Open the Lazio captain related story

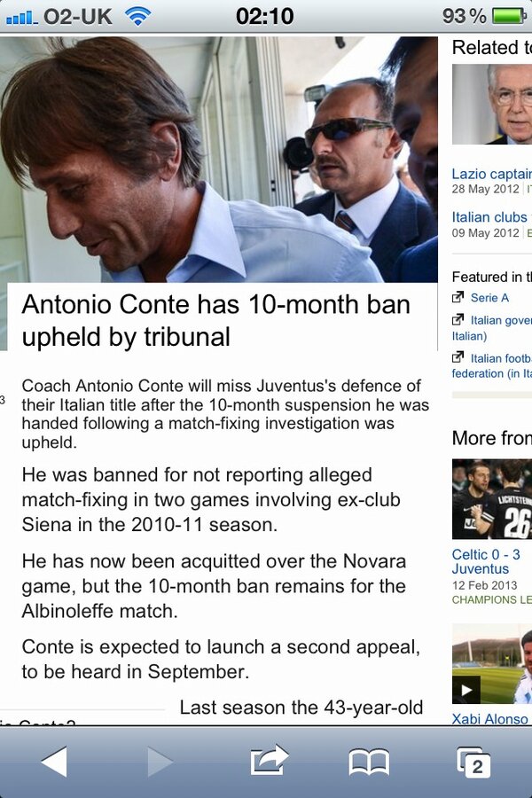491,174
